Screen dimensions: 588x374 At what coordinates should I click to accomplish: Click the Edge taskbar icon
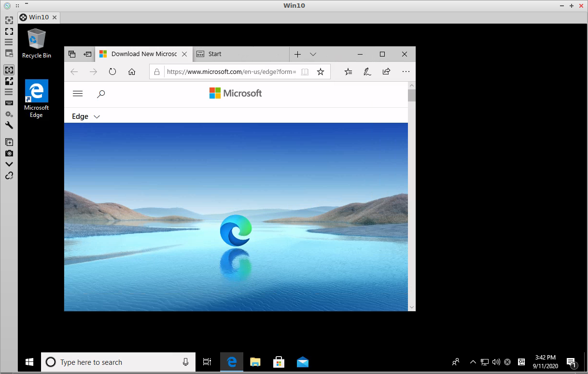point(232,362)
